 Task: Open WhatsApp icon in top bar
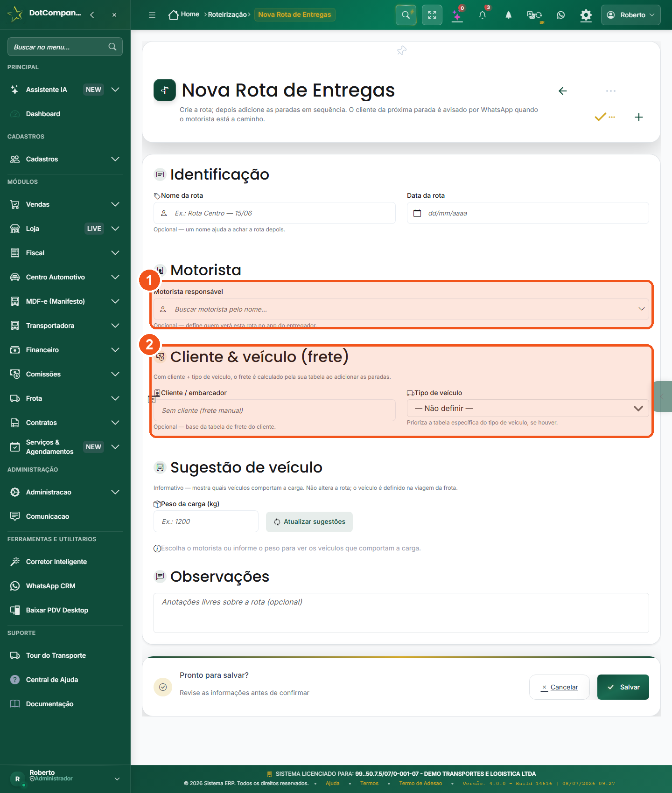561,15
